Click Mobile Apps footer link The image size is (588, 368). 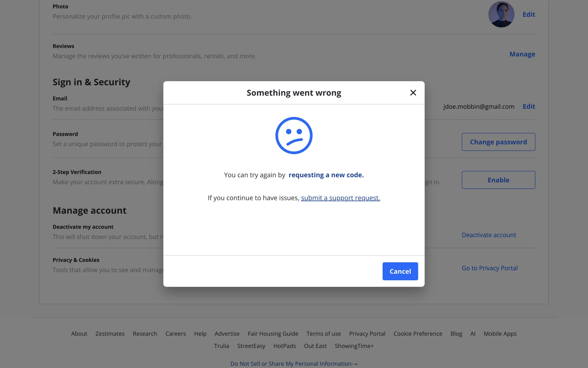[500, 334]
